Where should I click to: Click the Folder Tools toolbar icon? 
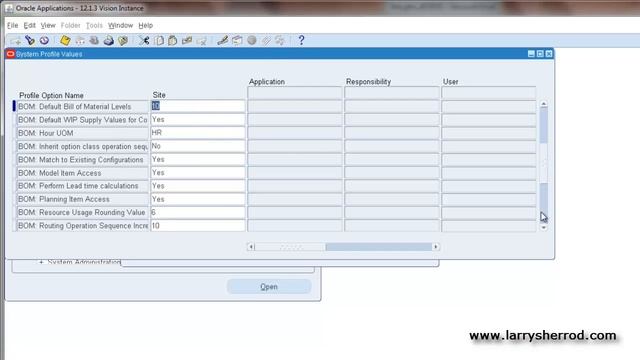[x=280, y=40]
